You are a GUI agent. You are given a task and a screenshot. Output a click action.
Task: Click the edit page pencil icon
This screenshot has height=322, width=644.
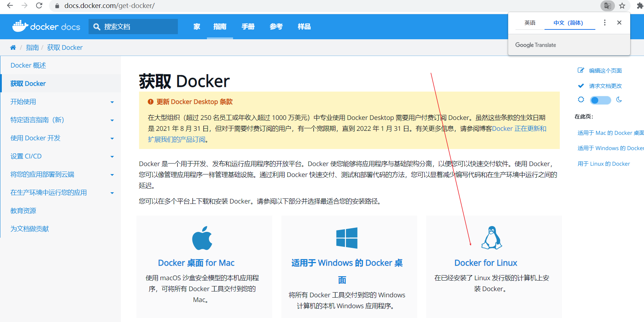click(x=581, y=71)
